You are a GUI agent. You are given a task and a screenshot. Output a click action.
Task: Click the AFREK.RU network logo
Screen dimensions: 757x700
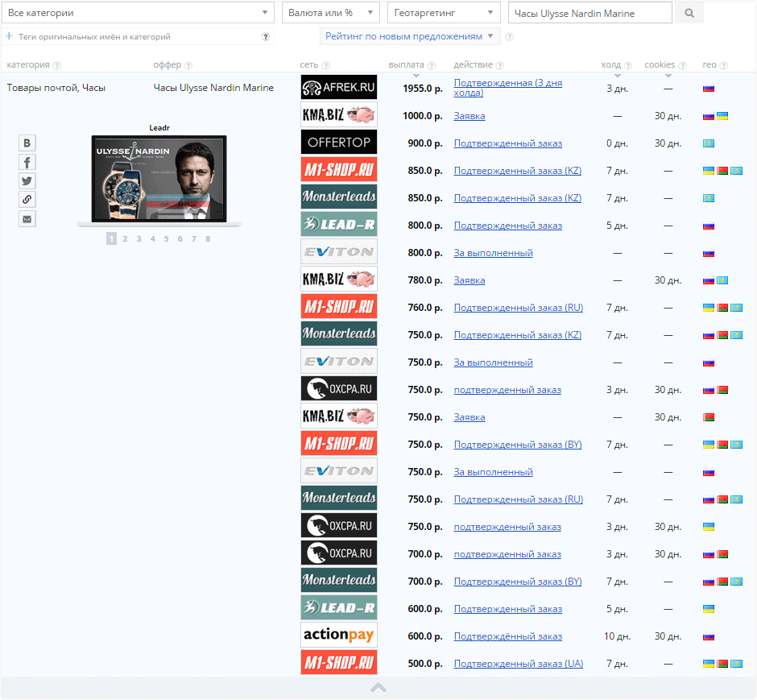(x=338, y=88)
